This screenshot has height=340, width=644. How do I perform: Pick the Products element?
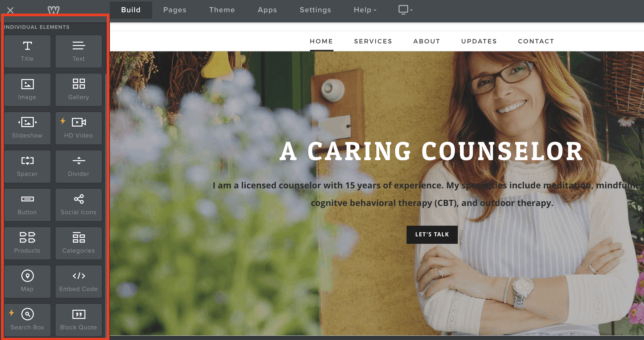pos(27,243)
